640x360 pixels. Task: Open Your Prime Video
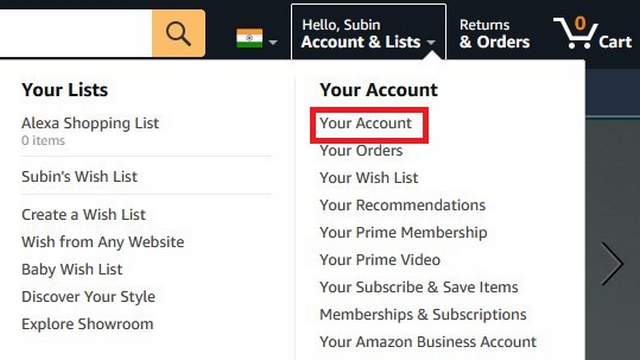pos(380,260)
